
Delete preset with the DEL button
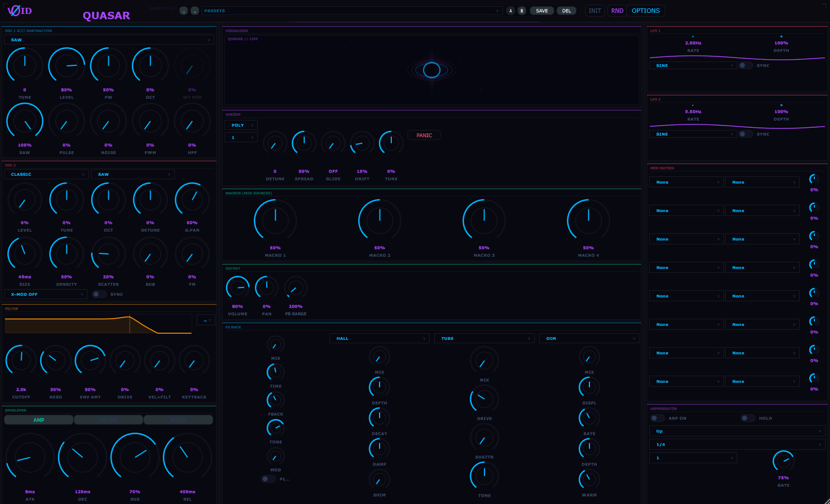tap(567, 11)
